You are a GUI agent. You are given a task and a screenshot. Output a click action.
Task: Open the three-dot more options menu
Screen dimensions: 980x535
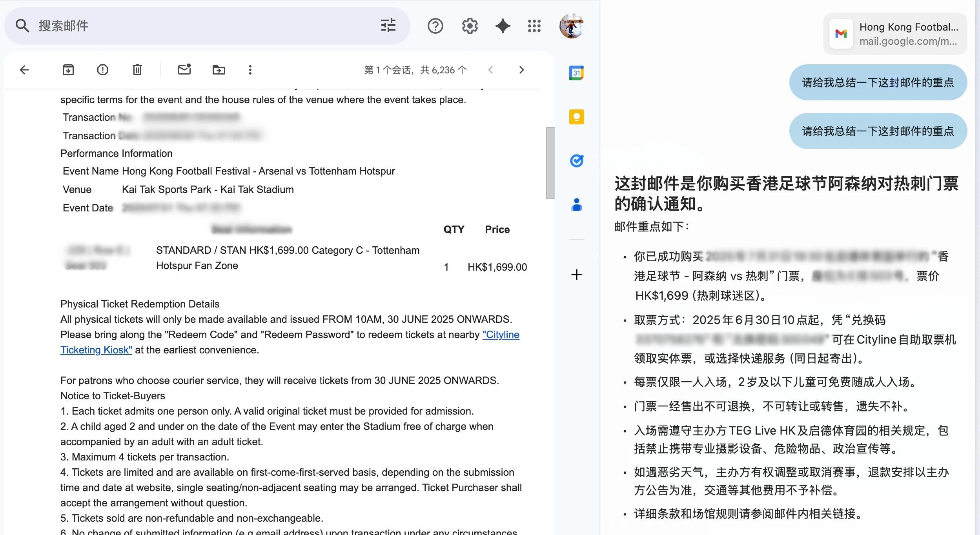click(250, 70)
